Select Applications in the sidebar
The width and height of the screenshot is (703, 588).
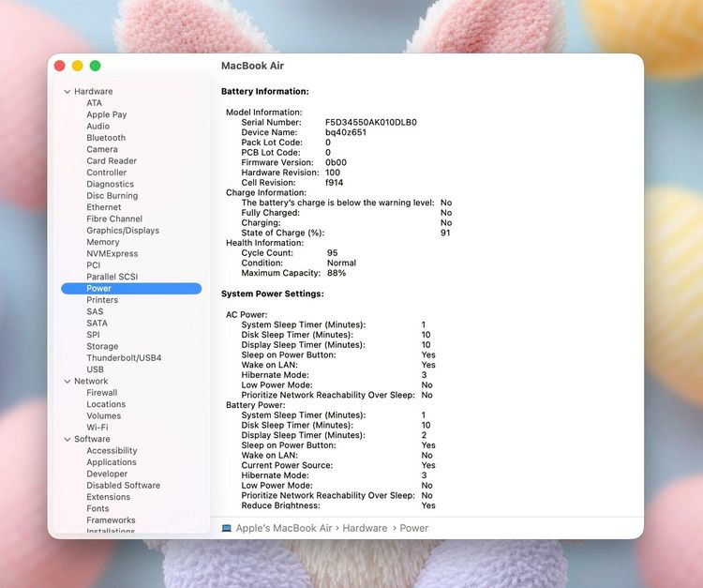pyautogui.click(x=112, y=462)
